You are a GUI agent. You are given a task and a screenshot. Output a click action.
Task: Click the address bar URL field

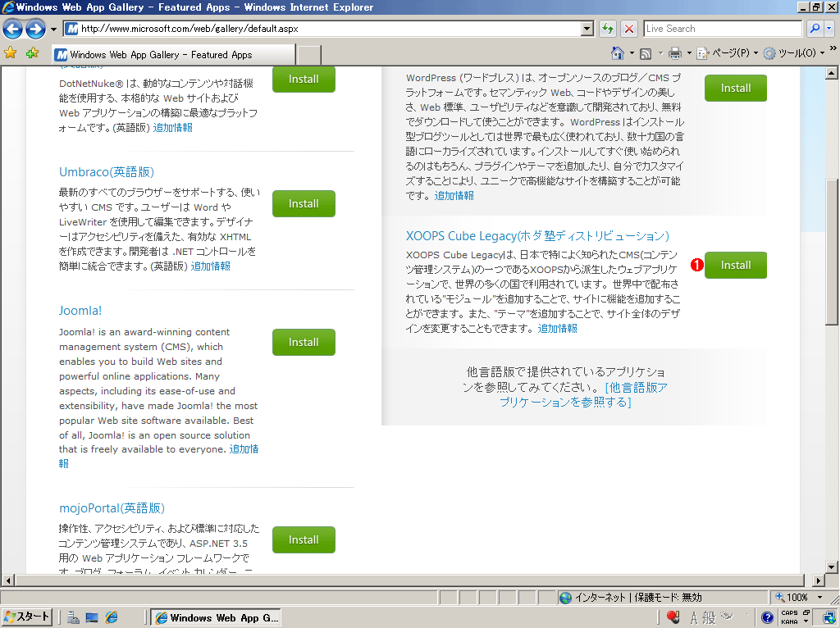(x=322, y=29)
